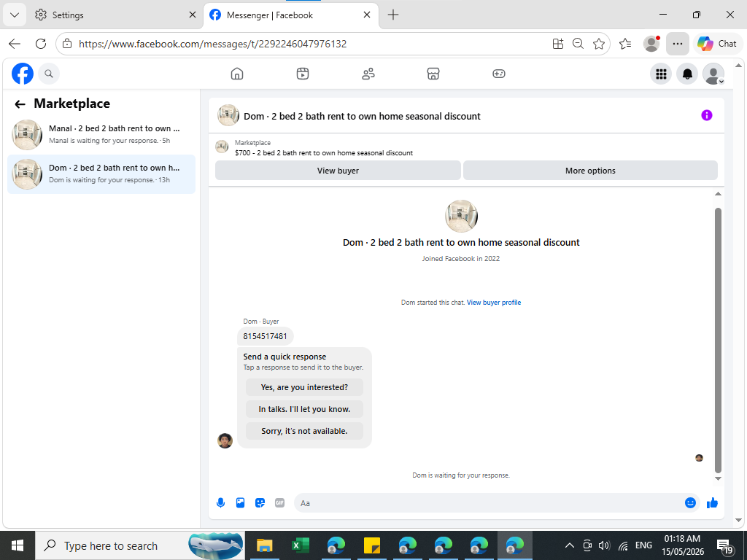The image size is (747, 560).
Task: Click Dom's buyer avatar beside quick responses
Action: [225, 440]
